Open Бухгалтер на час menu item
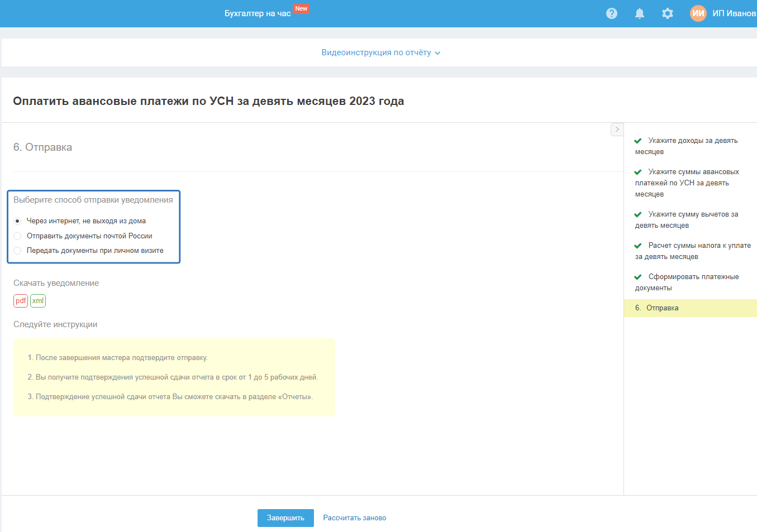Screen dimensions: 757x532 (x=258, y=13)
